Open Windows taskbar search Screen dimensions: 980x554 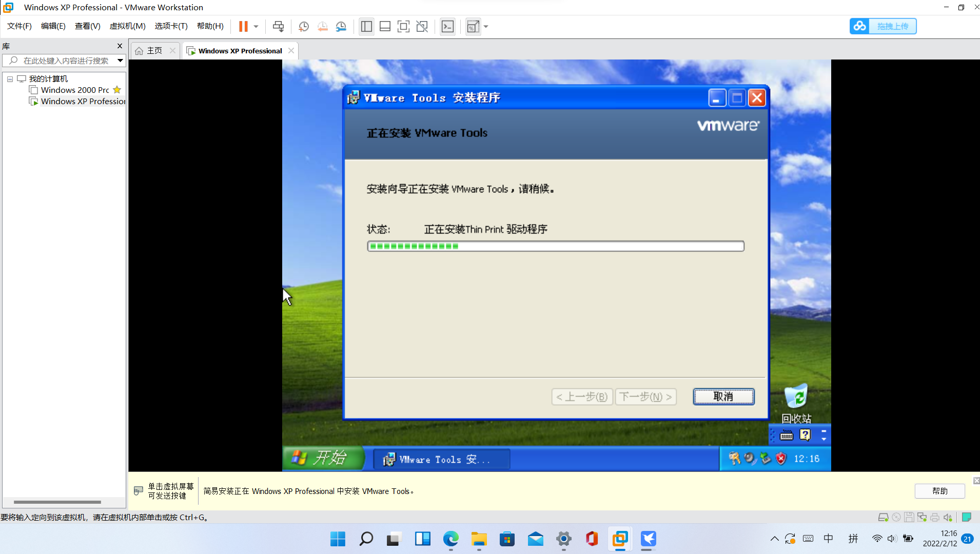point(366,539)
